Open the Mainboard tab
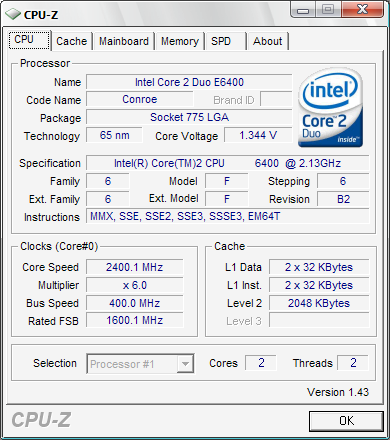Image resolution: width=390 pixels, height=440 pixels. pyautogui.click(x=124, y=41)
